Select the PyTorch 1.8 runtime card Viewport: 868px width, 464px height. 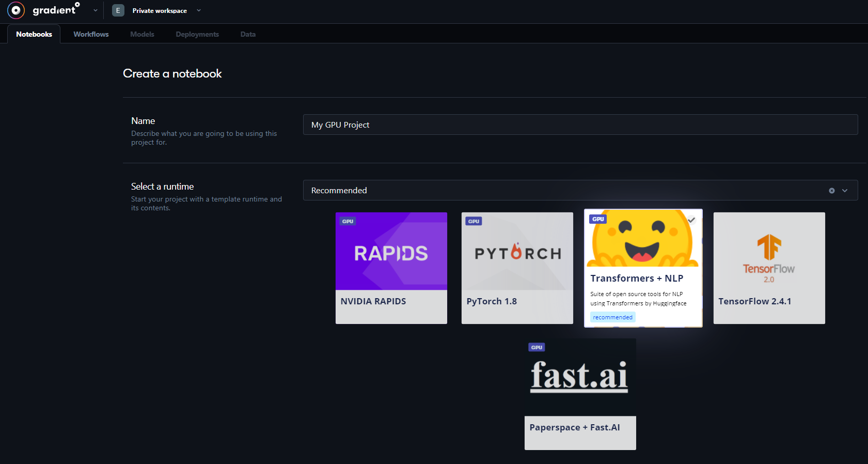point(517,268)
